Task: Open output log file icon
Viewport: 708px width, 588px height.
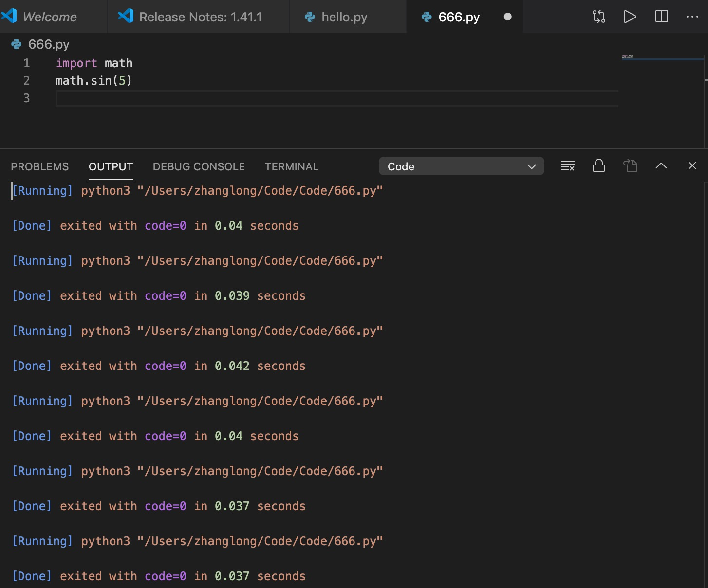Action: 630,166
